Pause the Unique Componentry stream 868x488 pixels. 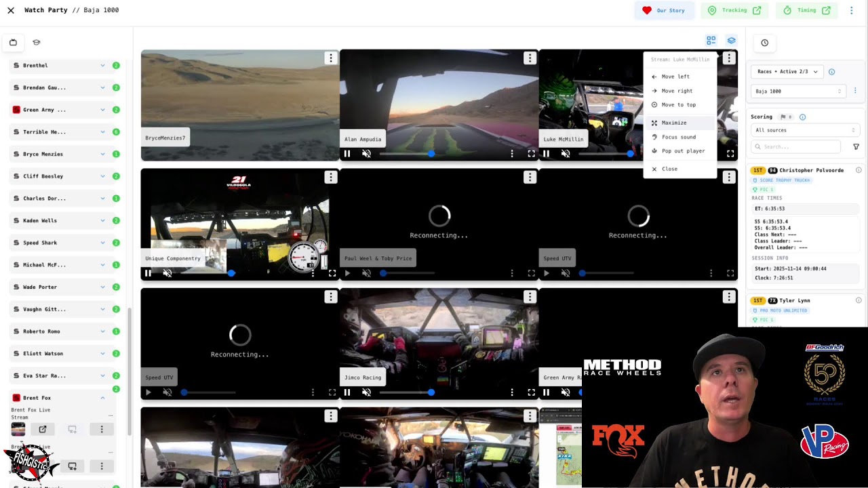pos(148,273)
